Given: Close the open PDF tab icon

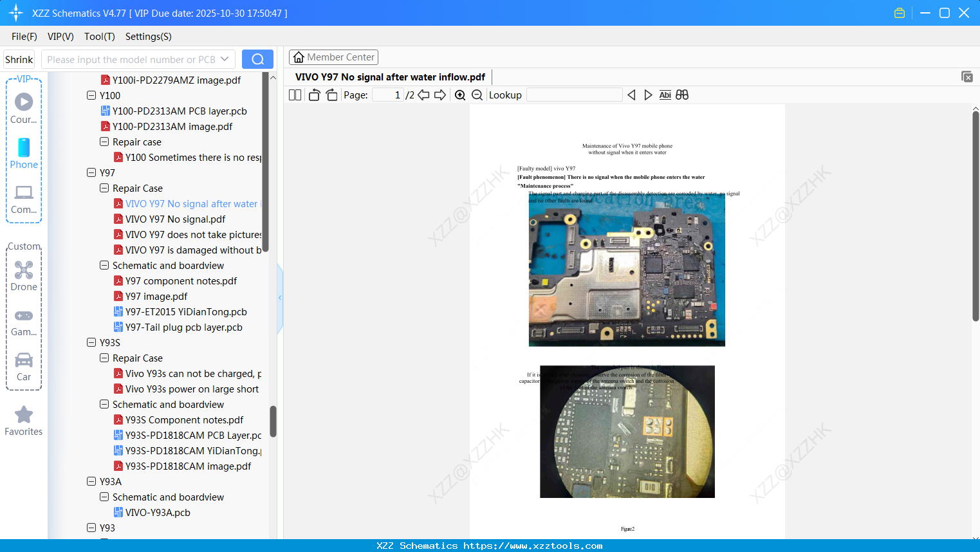Looking at the screenshot, I should (967, 77).
